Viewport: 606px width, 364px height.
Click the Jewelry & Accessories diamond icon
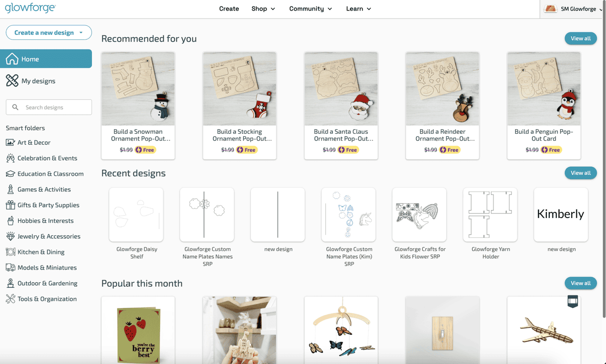pos(10,236)
